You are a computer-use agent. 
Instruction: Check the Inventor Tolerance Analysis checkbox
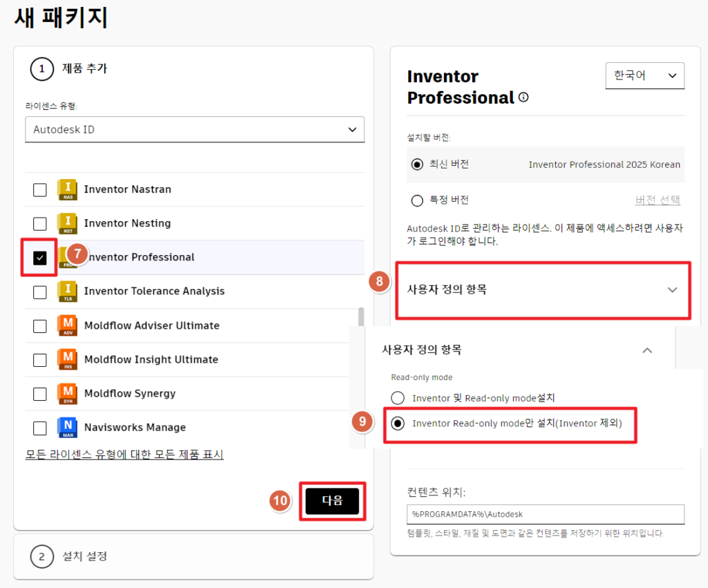39,292
